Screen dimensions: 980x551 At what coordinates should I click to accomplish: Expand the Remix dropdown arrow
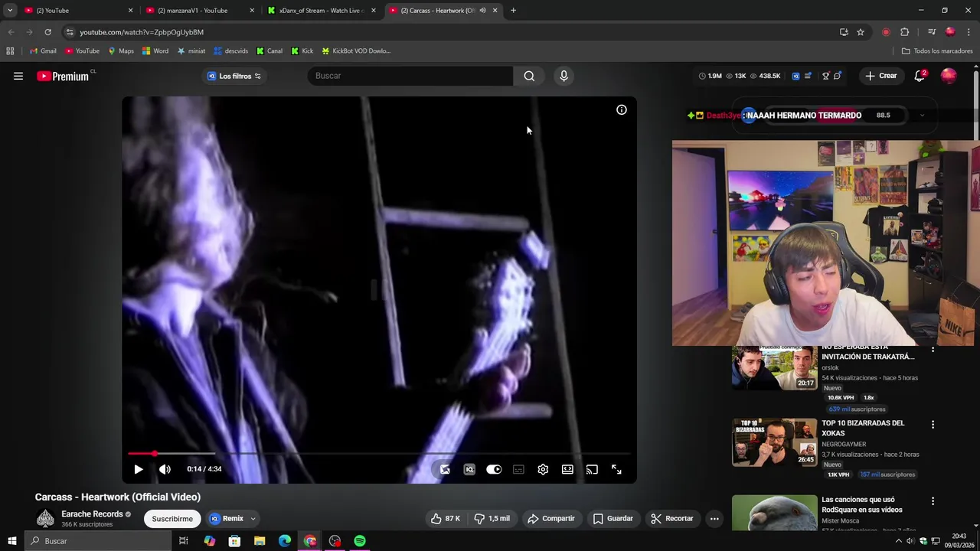[x=253, y=519]
